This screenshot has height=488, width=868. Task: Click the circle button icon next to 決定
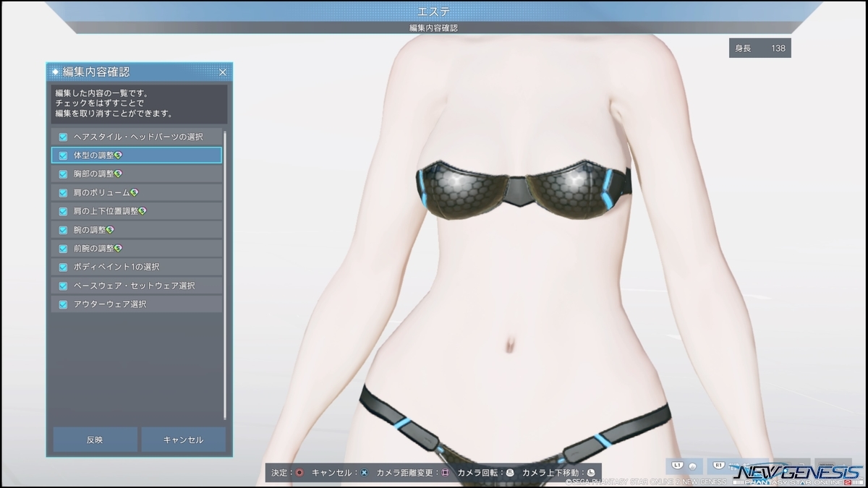[299, 473]
